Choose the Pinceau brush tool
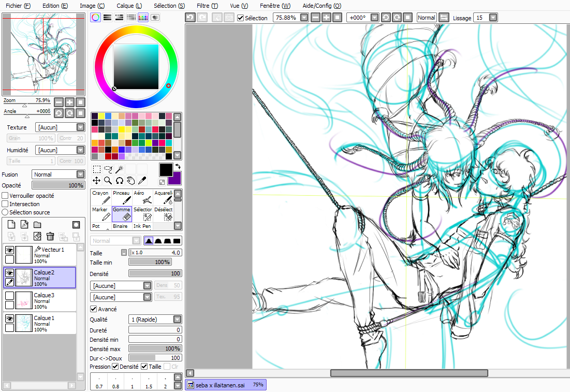This screenshot has height=392, width=570. [122, 197]
